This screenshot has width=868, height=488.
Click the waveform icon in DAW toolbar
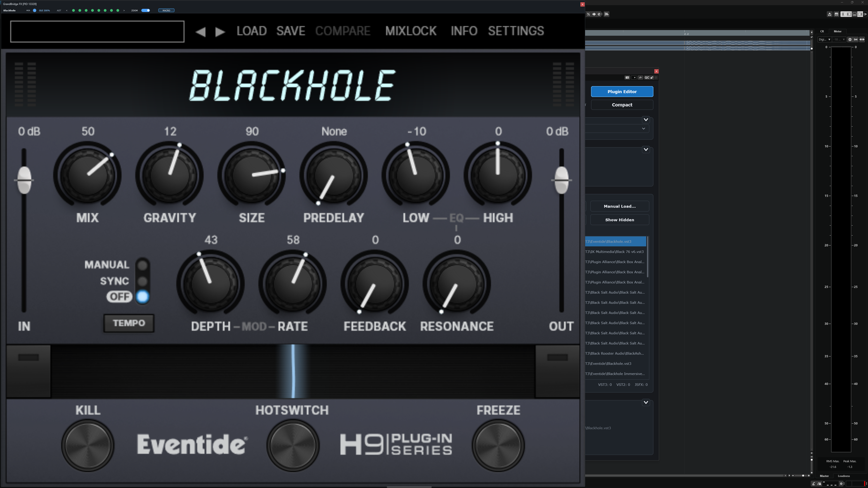(594, 14)
